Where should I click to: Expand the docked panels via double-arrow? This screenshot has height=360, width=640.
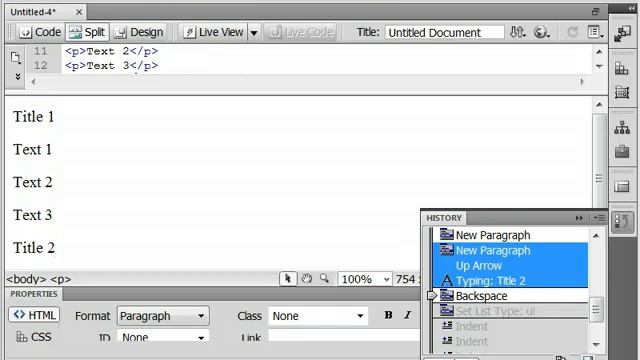631,8
